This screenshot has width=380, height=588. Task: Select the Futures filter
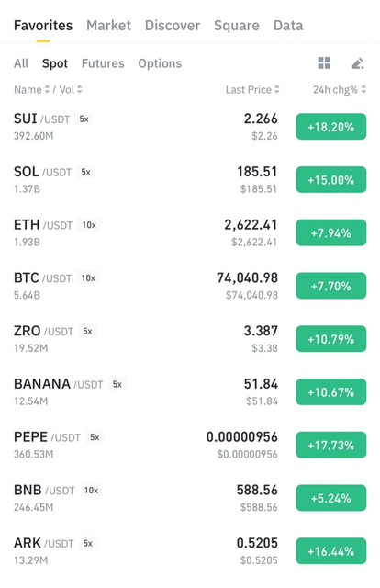(103, 63)
